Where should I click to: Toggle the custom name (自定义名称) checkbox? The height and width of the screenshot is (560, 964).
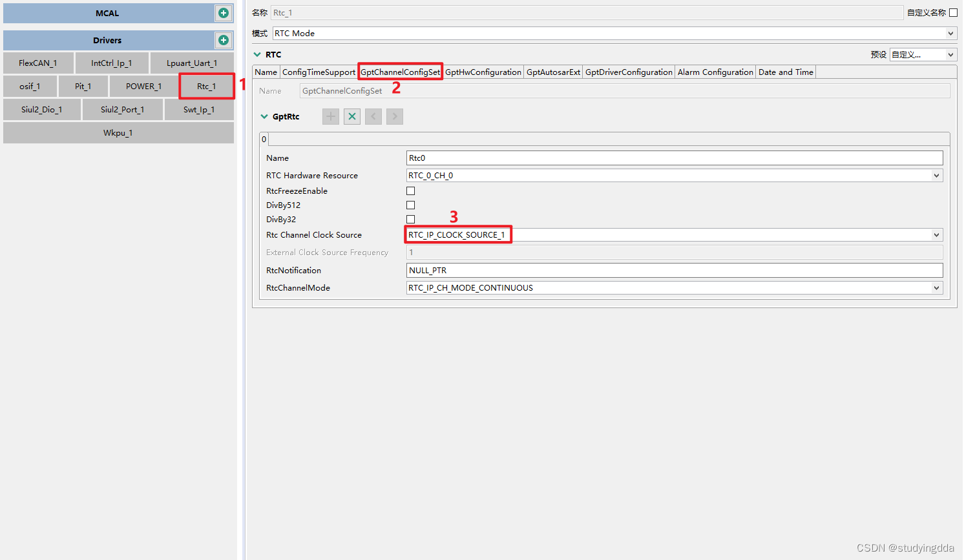click(x=953, y=13)
